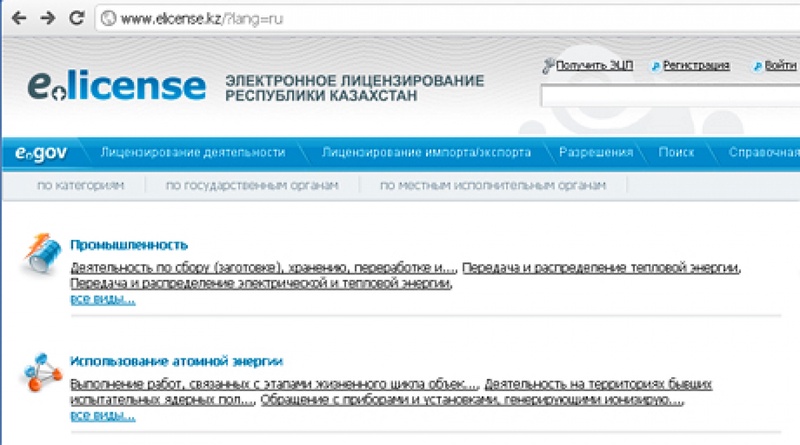Click the Промышленность category icon

[42, 253]
